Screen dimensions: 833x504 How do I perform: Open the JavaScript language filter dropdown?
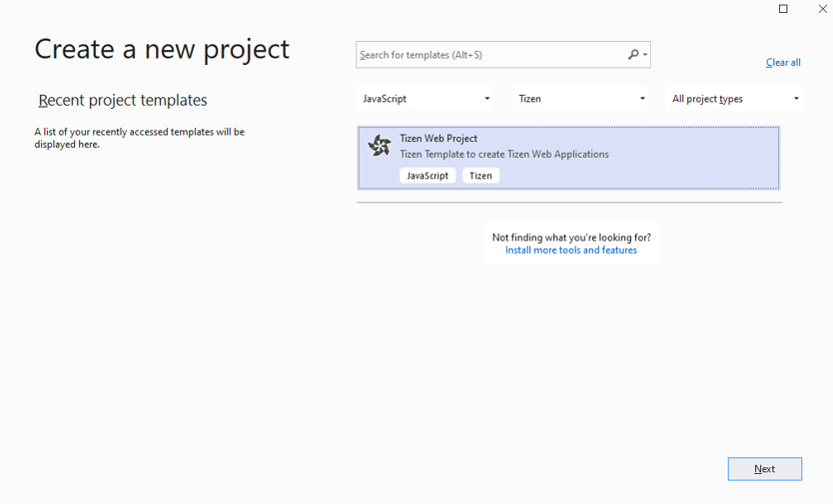424,99
